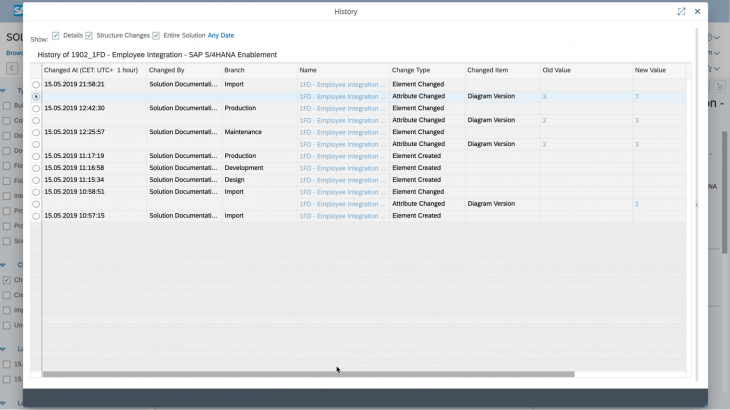Image resolution: width=730 pixels, height=410 pixels.
Task: Click the collapse arrow at table's right edge
Action: click(696, 204)
